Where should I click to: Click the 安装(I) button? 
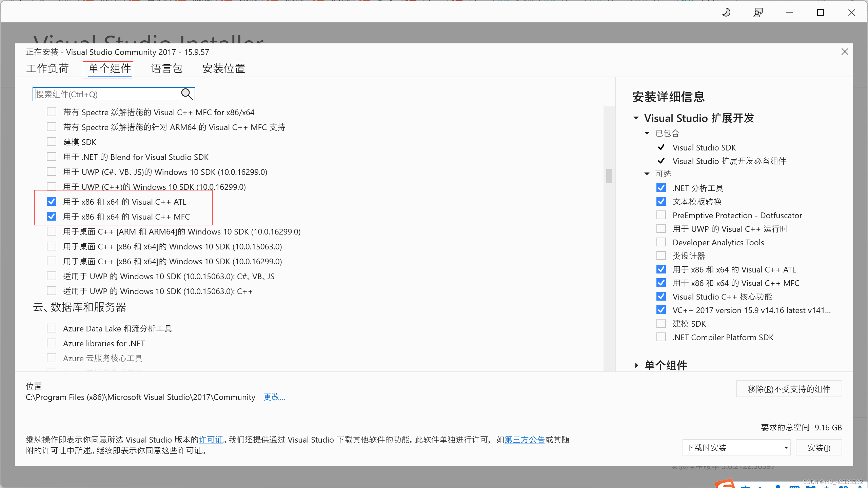(x=819, y=448)
